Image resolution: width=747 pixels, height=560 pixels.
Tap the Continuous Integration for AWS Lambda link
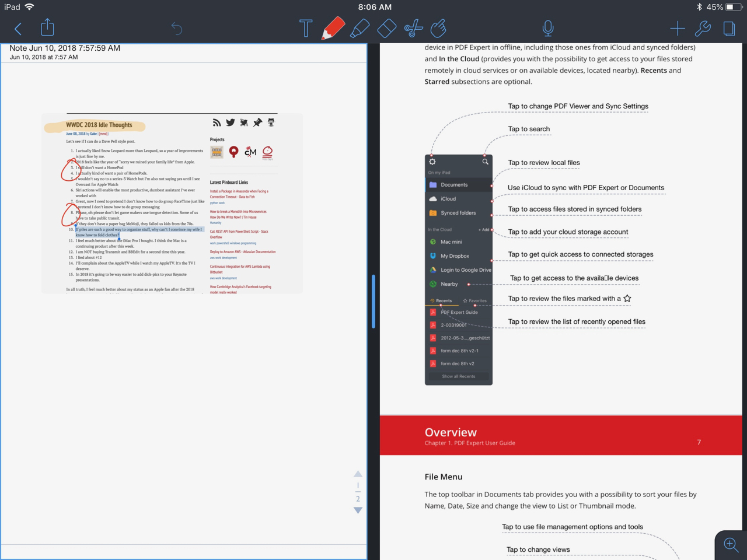click(x=240, y=269)
